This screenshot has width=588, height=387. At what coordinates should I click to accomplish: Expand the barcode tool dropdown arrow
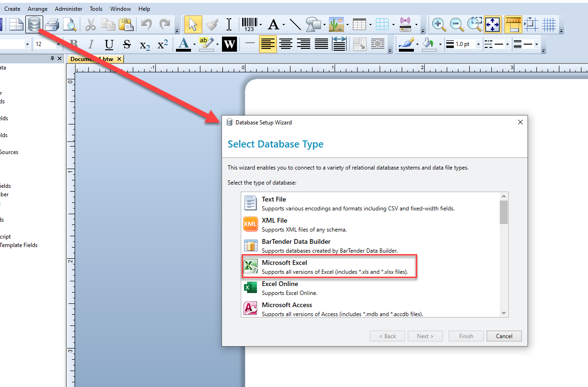(261, 24)
